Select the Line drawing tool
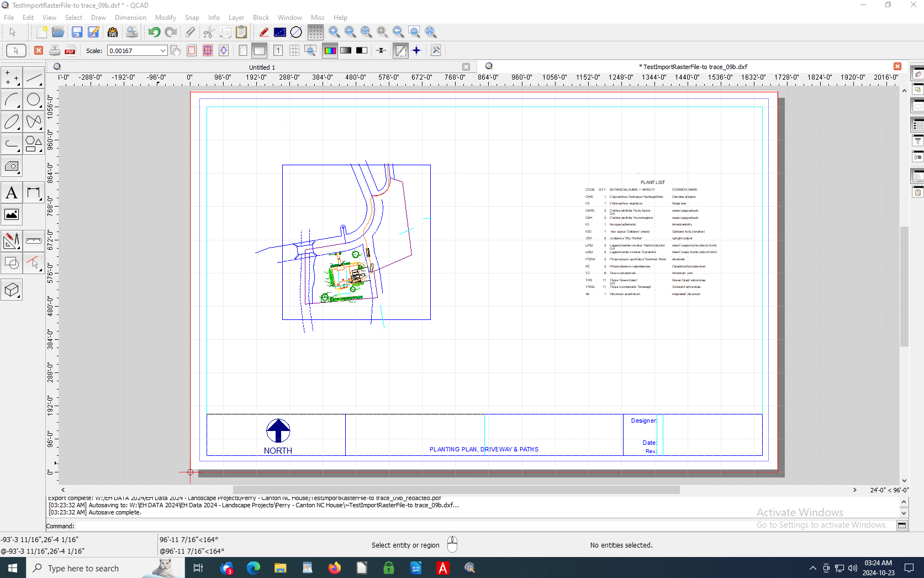The height and width of the screenshot is (578, 924). tap(34, 78)
